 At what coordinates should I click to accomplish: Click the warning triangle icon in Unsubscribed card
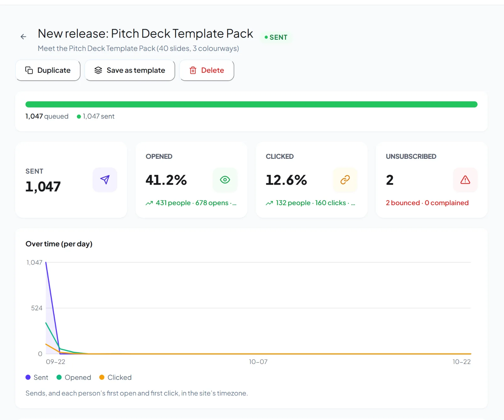[465, 180]
